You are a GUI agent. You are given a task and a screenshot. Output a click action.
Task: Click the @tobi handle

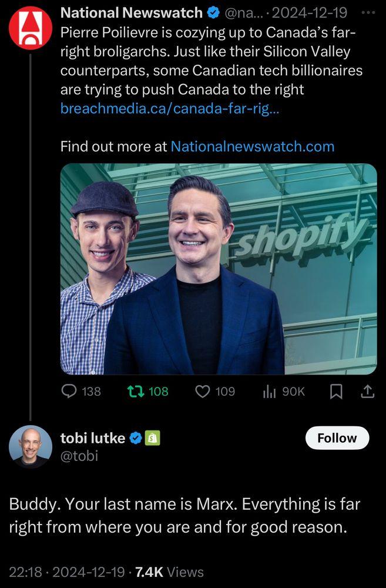pyautogui.click(x=79, y=456)
